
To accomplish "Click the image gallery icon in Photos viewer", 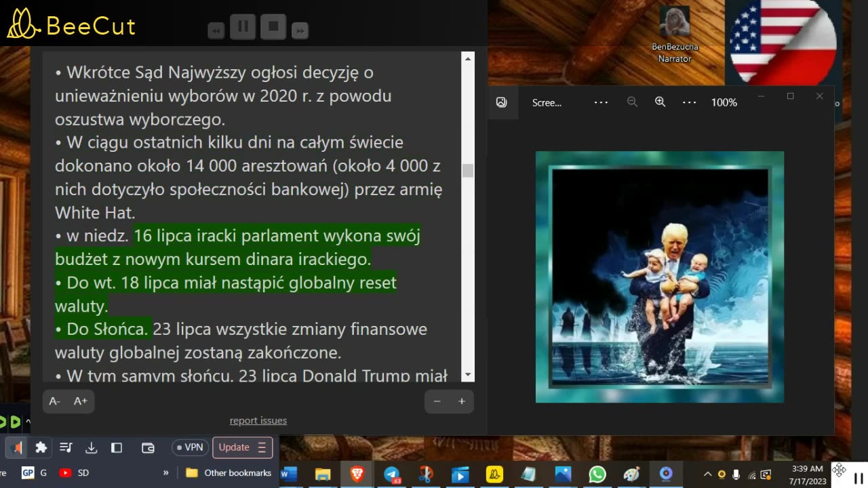I will 502,102.
